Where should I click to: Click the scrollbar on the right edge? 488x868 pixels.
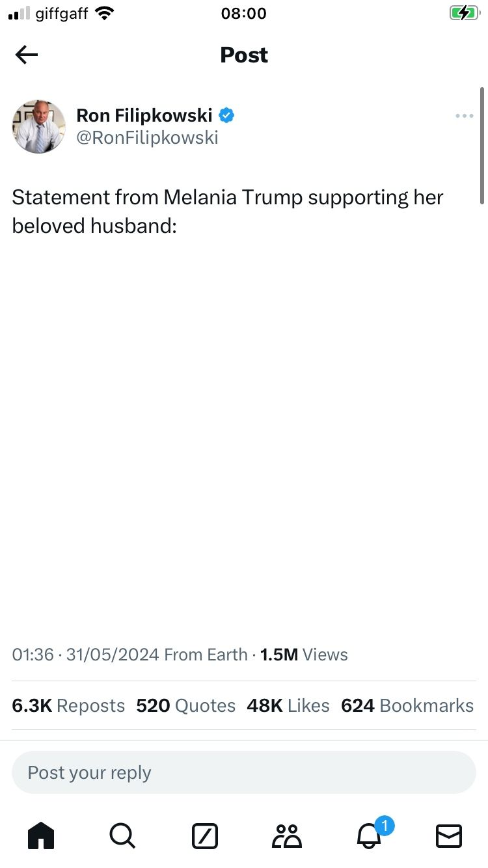[x=482, y=146]
